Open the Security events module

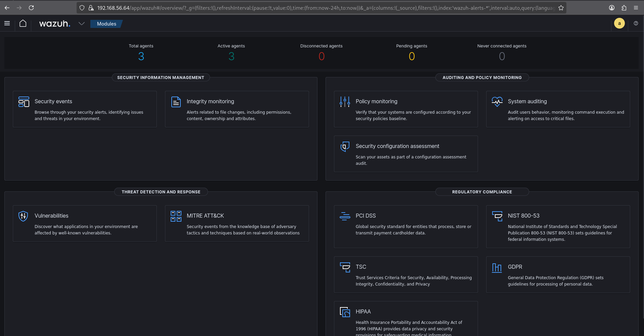85,109
